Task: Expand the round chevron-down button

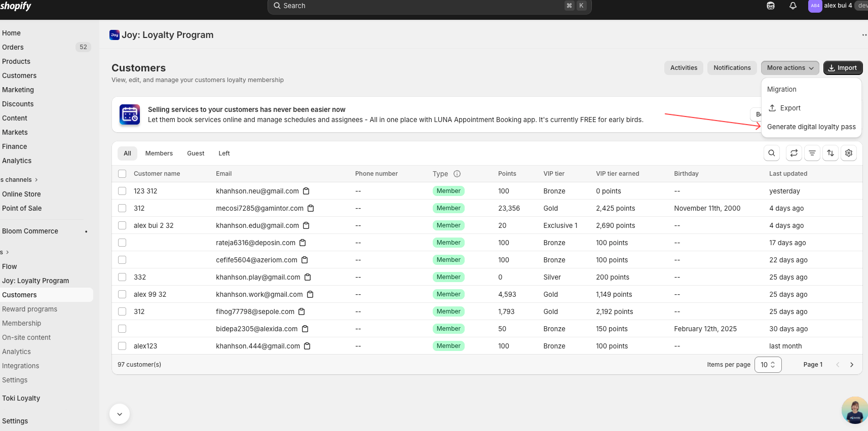Action: tap(120, 414)
